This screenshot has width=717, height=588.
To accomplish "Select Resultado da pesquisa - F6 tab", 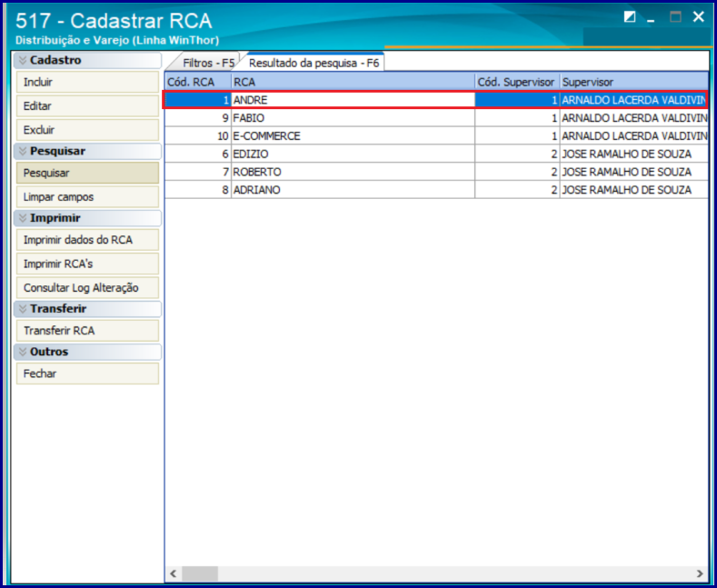I will point(314,63).
